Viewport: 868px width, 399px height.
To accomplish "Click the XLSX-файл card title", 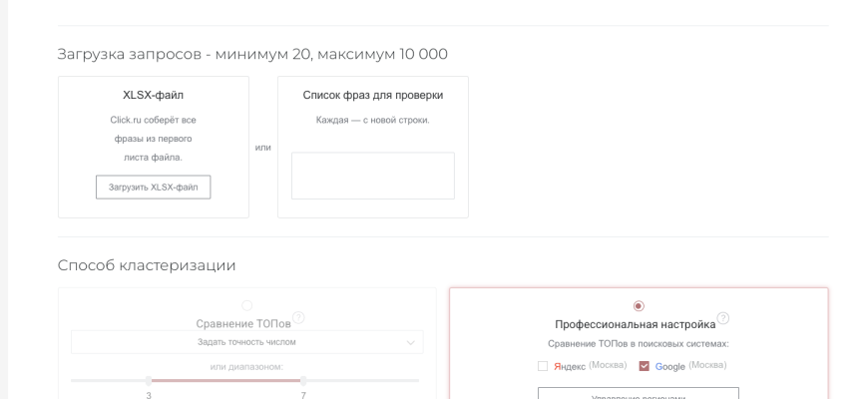I will pos(153,95).
